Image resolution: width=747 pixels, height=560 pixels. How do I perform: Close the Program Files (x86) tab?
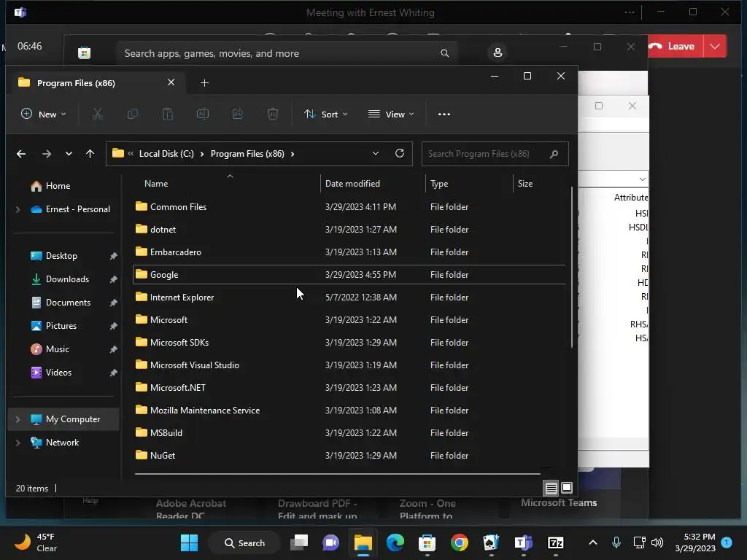(x=171, y=82)
